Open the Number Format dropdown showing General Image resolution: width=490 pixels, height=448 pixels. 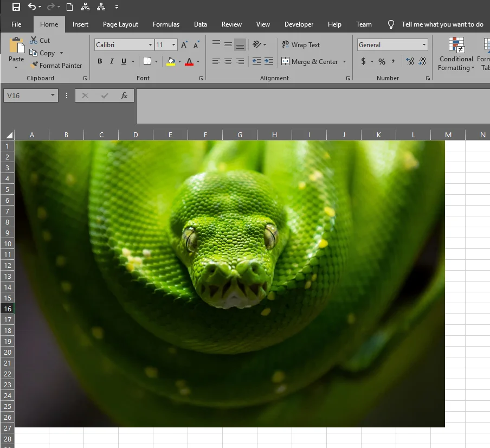click(x=392, y=44)
